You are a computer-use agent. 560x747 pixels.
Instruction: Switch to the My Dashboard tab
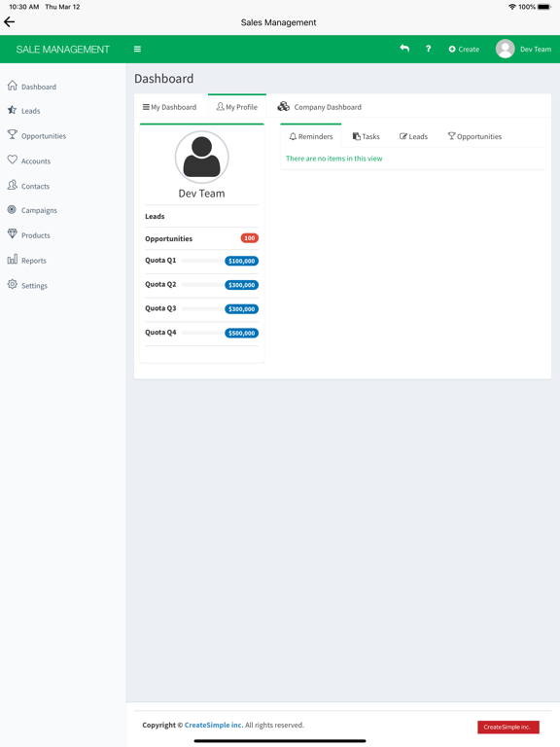point(169,107)
